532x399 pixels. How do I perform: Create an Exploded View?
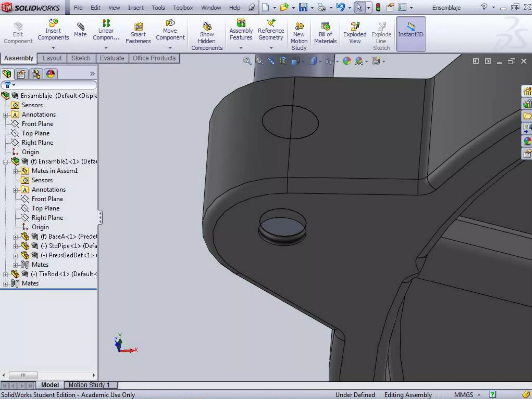point(355,27)
